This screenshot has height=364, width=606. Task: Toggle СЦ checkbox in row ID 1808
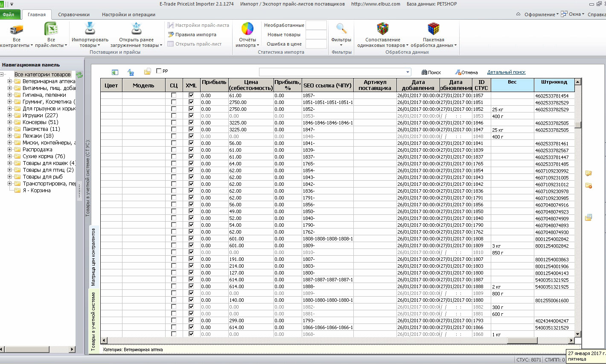pyautogui.click(x=173, y=239)
